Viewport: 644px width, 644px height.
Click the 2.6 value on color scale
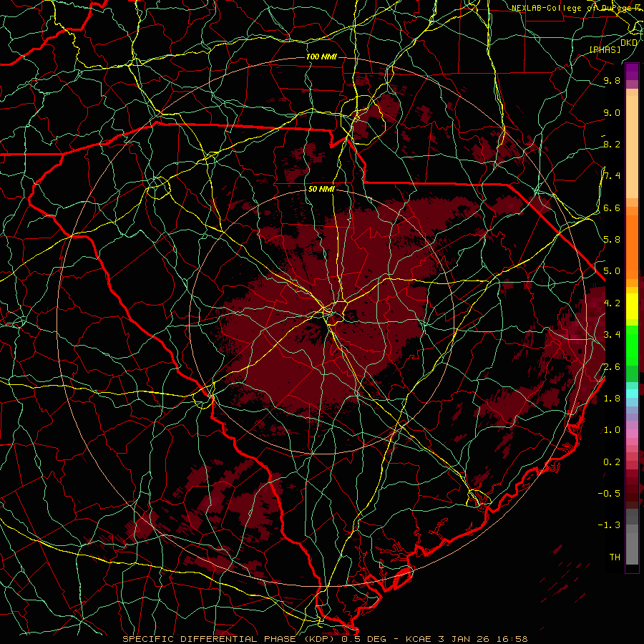[612, 366]
